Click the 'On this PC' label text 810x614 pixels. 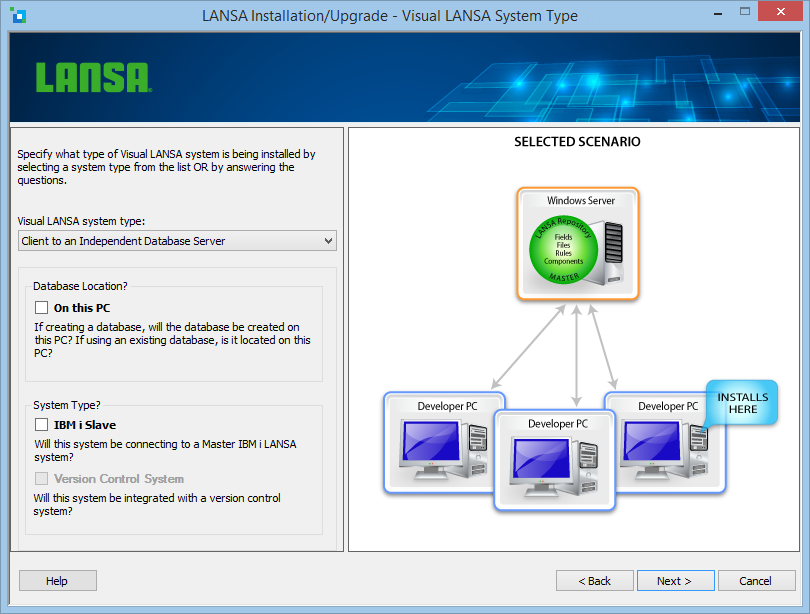click(82, 308)
